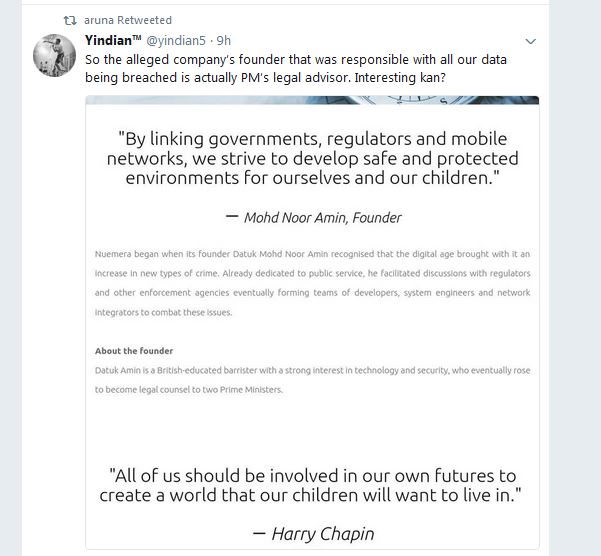Screen dimensions: 601x556
Task: Click the "About the founder" heading
Action: click(x=134, y=351)
